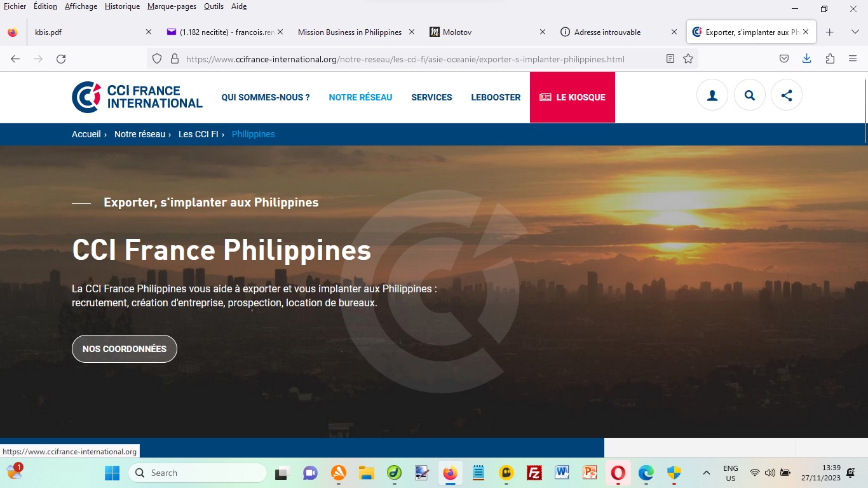
Task: Open FileZilla from the taskbar
Action: (534, 473)
